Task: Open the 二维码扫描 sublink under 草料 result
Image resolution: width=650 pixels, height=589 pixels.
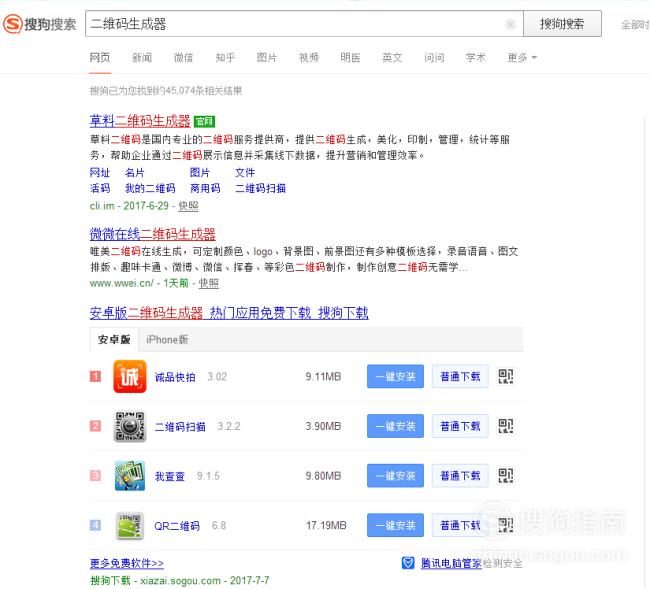Action: pyautogui.click(x=260, y=188)
